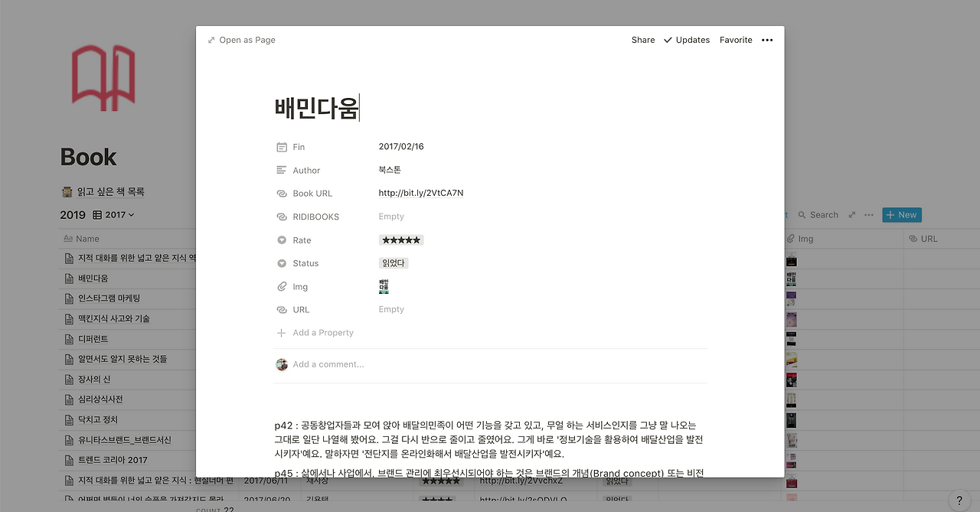Open the 맥킨지식 사고와 기술 row
Viewport: 980px width, 512px height.
[x=114, y=318]
